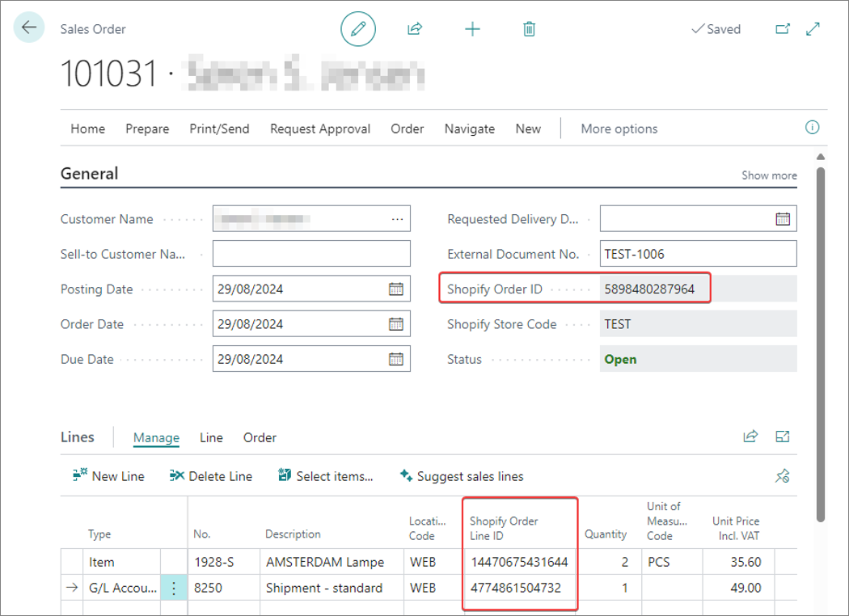
Task: Click the External Document No. field
Action: click(x=698, y=253)
